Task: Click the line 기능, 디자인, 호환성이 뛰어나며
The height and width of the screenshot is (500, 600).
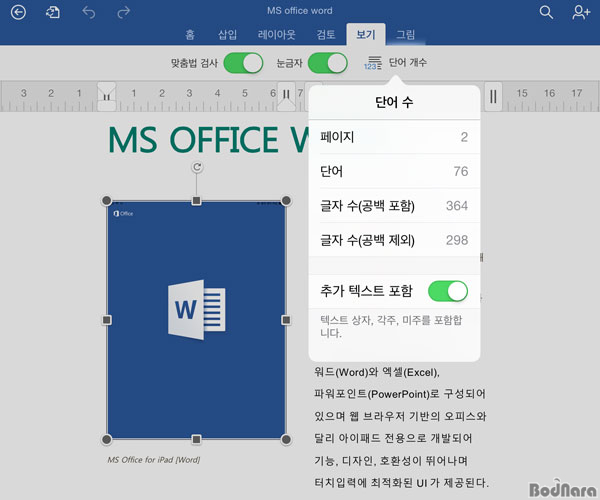Action: click(391, 461)
